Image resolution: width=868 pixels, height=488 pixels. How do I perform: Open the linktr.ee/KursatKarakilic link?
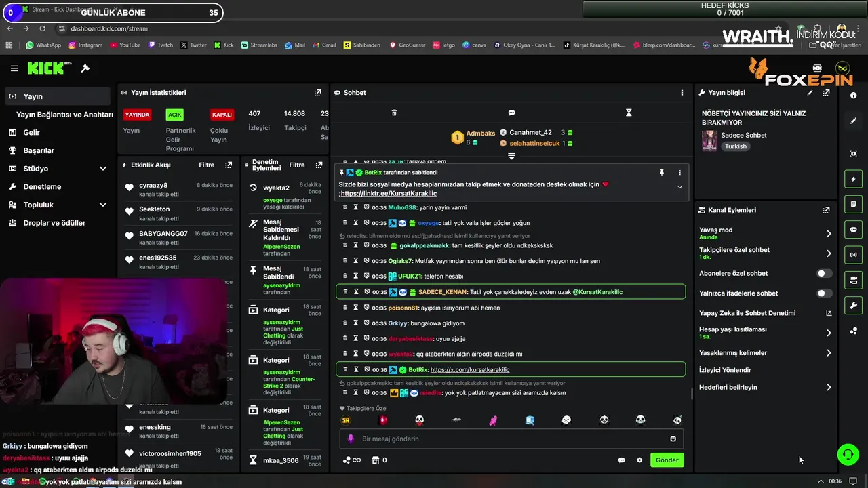[x=389, y=194]
